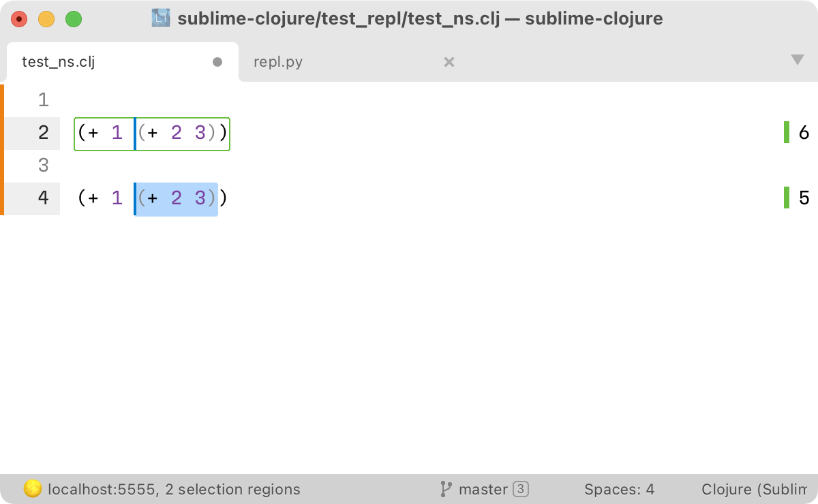Open the Spaces: 4 indentation menu

(619, 489)
